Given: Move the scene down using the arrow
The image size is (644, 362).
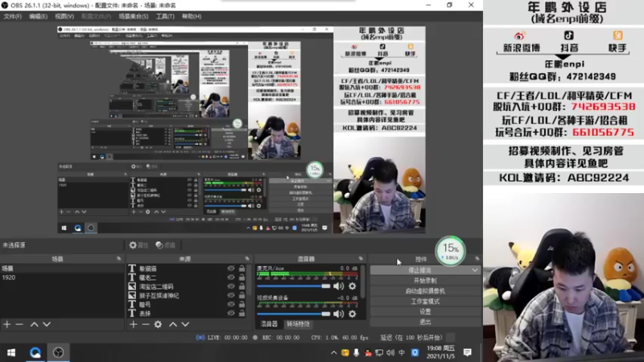Looking at the screenshot, I should pyautogui.click(x=47, y=324).
